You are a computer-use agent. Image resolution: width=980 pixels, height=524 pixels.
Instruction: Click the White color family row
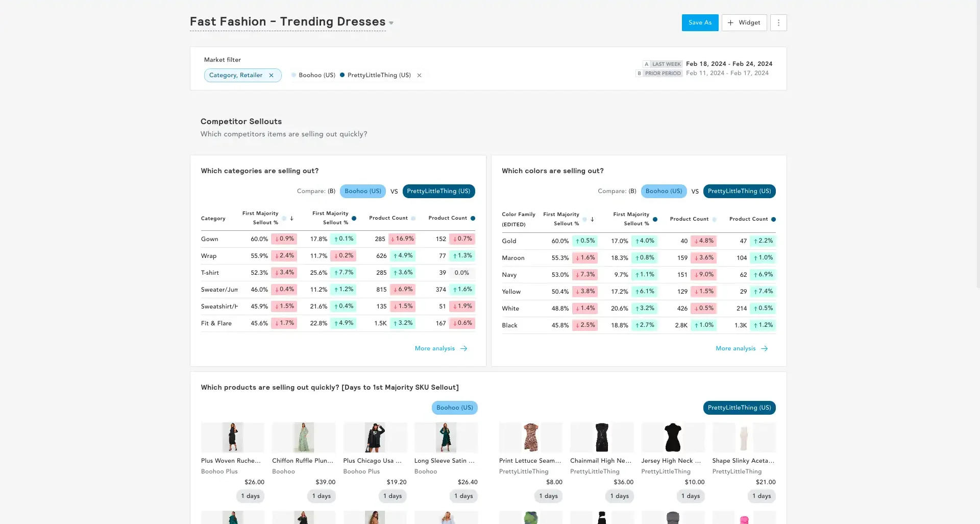(639, 308)
